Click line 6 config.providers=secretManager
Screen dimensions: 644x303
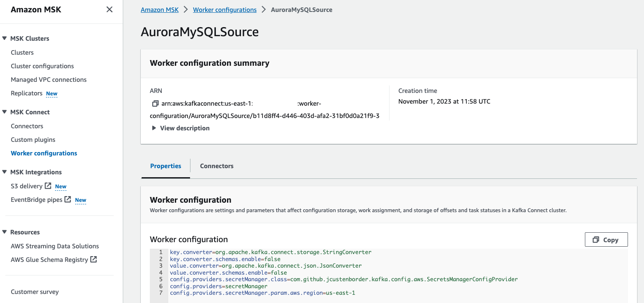219,287
